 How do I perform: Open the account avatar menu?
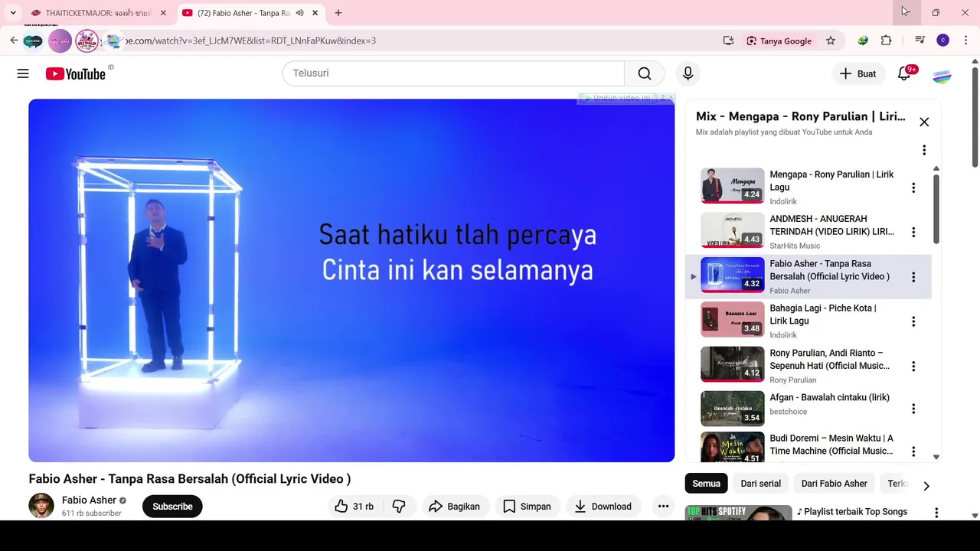point(942,74)
